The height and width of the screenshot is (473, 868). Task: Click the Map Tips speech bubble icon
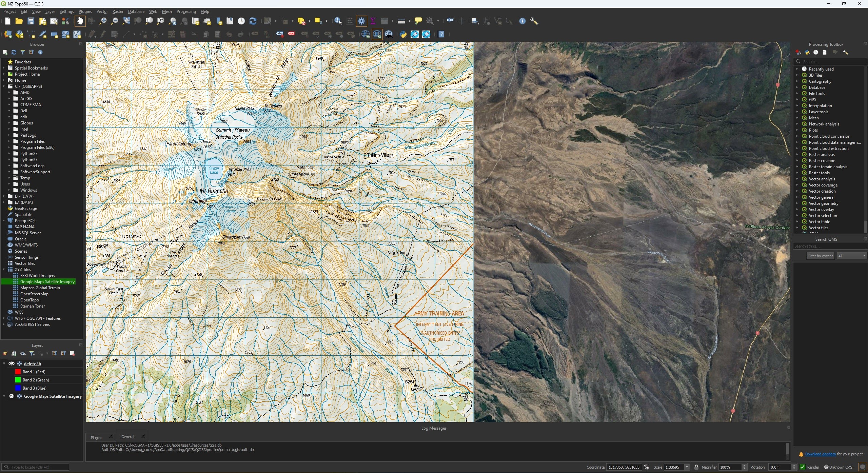pos(418,21)
